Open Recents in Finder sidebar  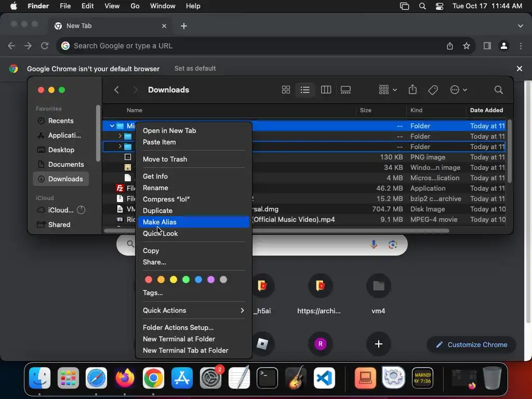(61, 121)
